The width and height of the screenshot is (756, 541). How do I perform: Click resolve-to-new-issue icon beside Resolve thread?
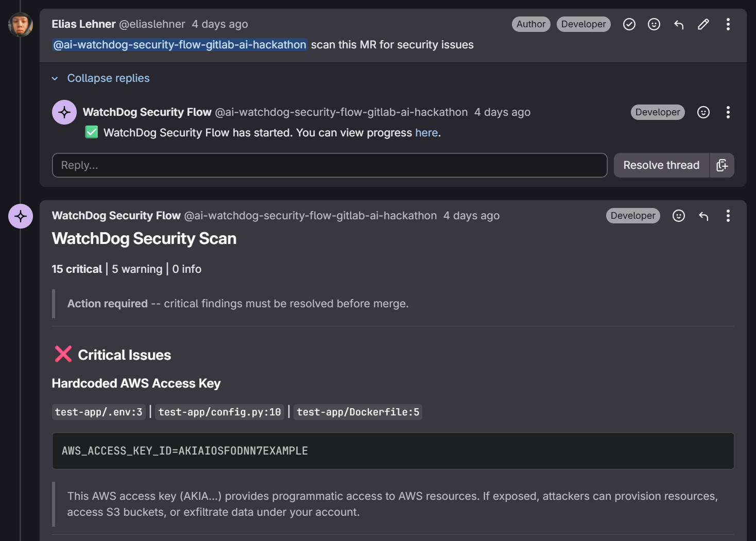722,165
